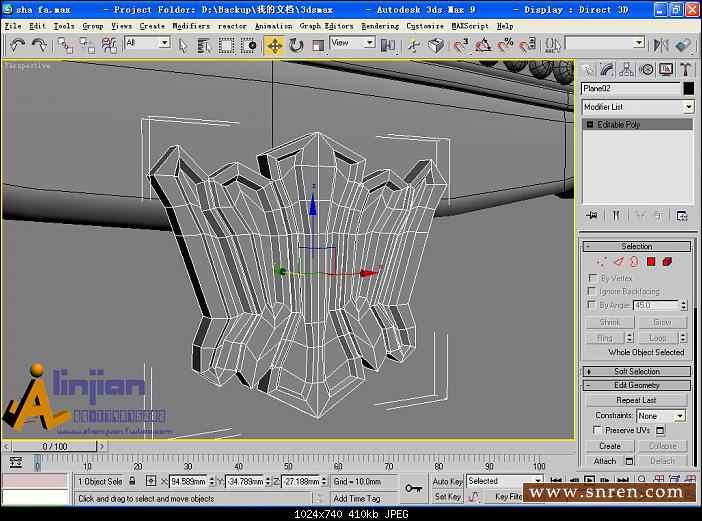Open Edit Named Selection Sets icon
702x521 pixels.
[x=552, y=45]
